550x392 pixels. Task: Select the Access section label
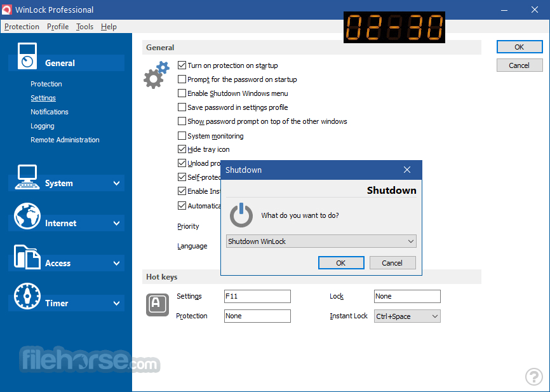point(58,263)
